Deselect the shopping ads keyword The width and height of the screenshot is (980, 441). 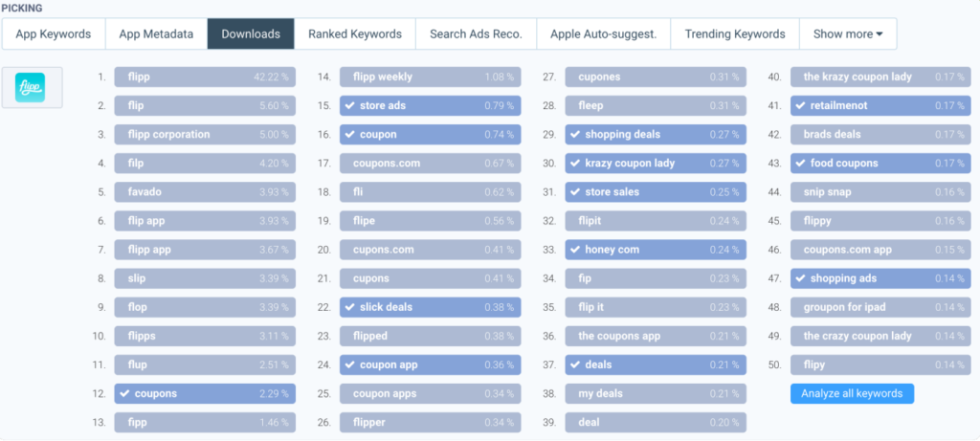(799, 278)
